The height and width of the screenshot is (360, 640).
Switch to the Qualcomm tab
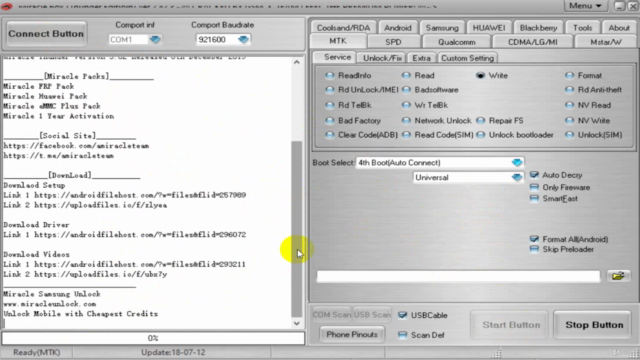(x=457, y=42)
